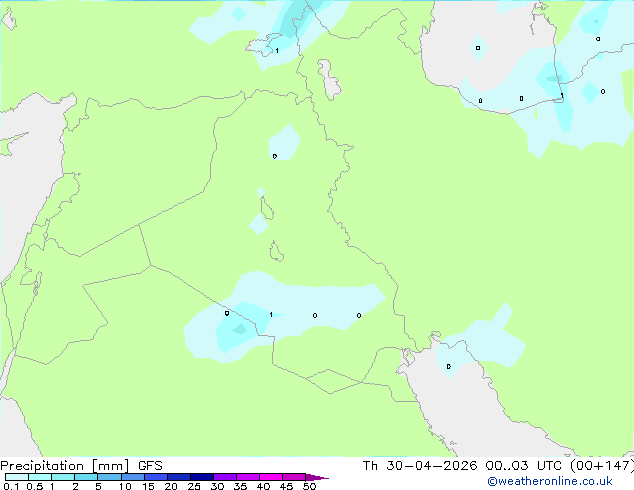Pick the 15–20 mm blue legend swatch
This screenshot has height=490, width=634.
pyautogui.click(x=156, y=477)
